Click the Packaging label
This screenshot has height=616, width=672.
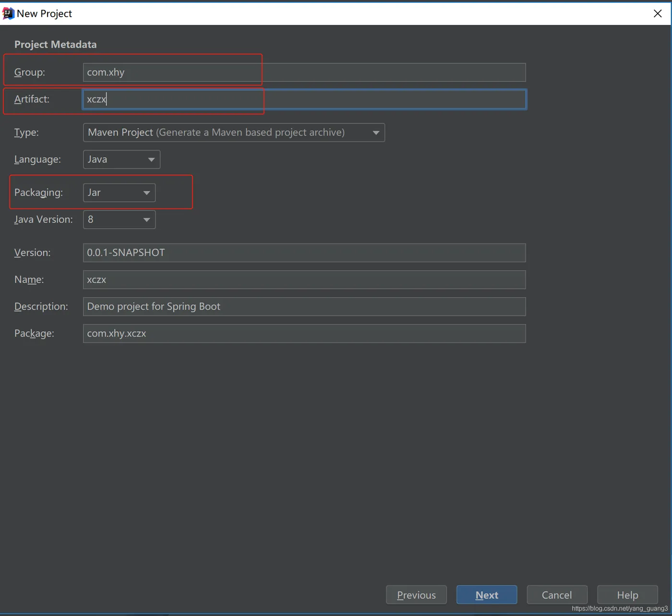tap(38, 192)
